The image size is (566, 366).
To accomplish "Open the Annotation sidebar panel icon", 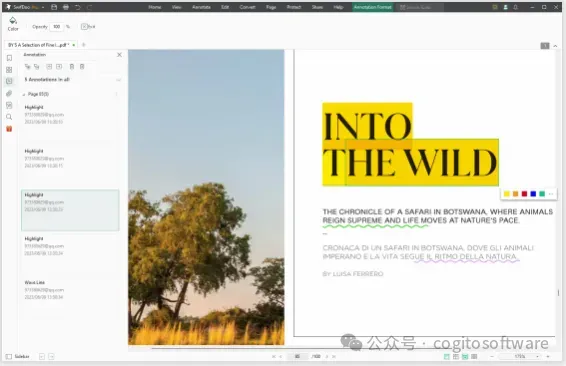I will pos(9,81).
